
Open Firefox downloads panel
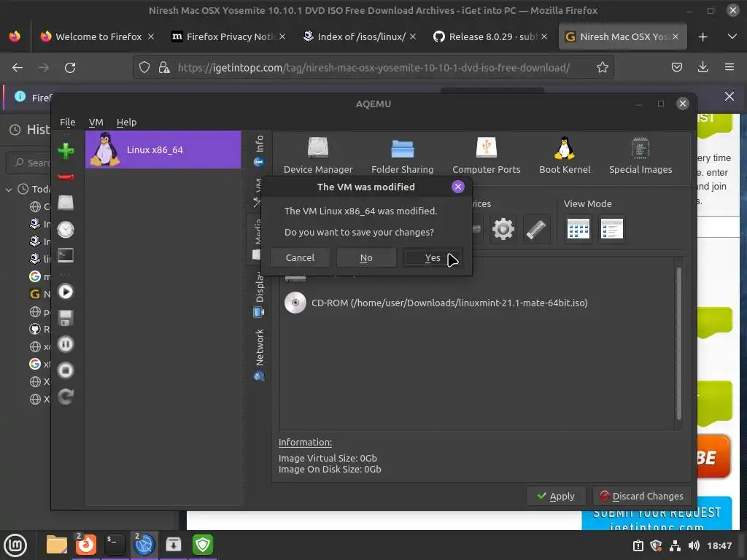click(x=703, y=68)
